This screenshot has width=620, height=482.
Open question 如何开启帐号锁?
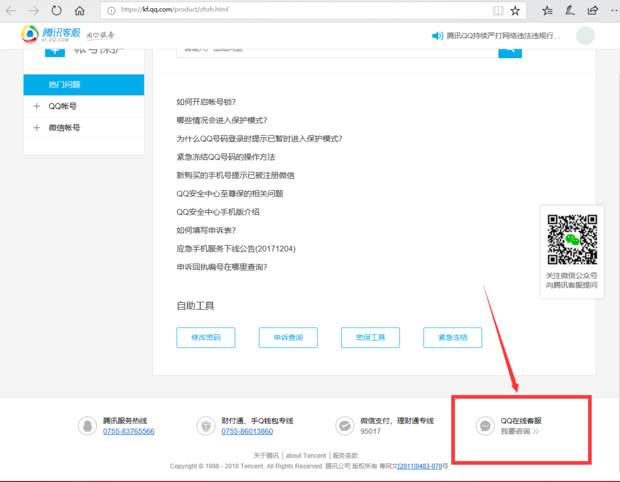click(x=206, y=102)
